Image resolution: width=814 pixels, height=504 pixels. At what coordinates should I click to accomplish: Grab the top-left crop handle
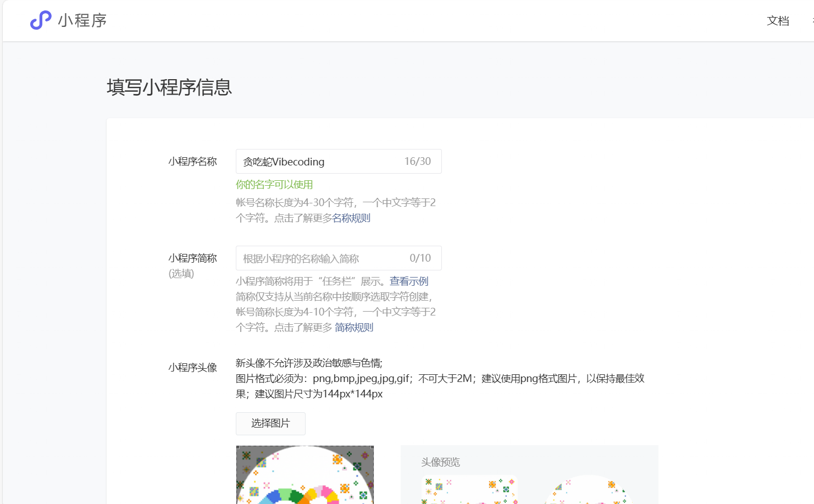click(237, 447)
